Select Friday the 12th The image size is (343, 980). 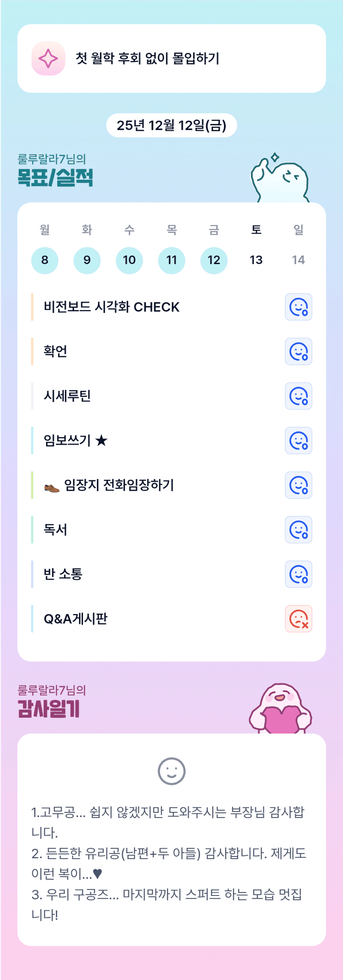pos(214,260)
